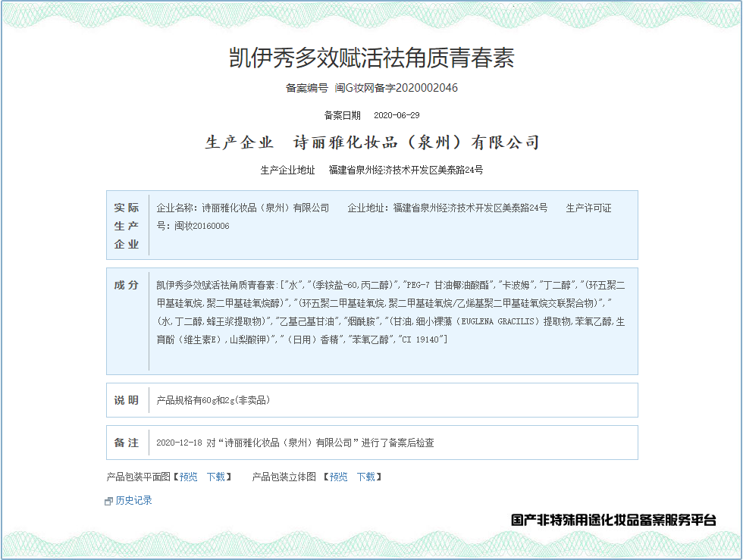Image resolution: width=743 pixels, height=560 pixels.
Task: Click the icon beside 历史记录
Action: coord(108,501)
